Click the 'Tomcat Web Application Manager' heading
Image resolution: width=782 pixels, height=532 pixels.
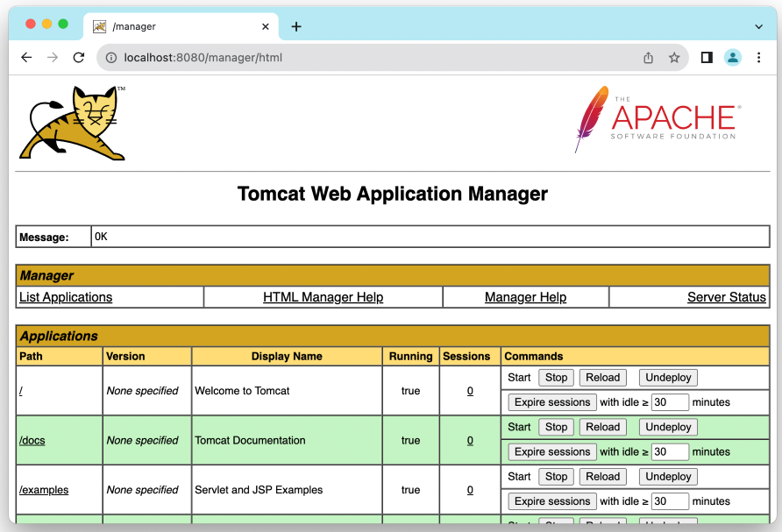(x=393, y=194)
